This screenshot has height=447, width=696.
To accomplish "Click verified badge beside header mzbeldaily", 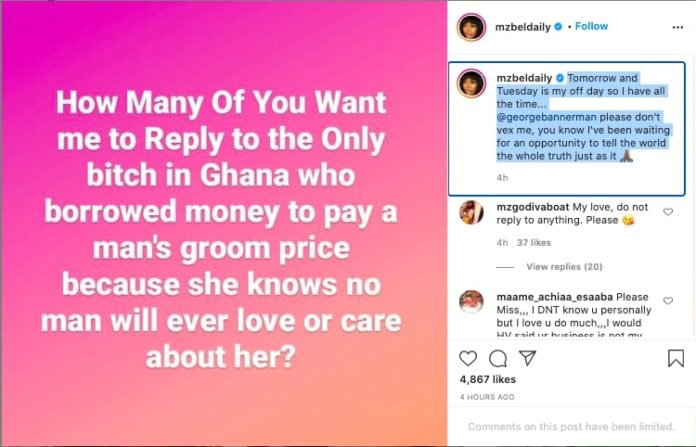I will point(558,27).
